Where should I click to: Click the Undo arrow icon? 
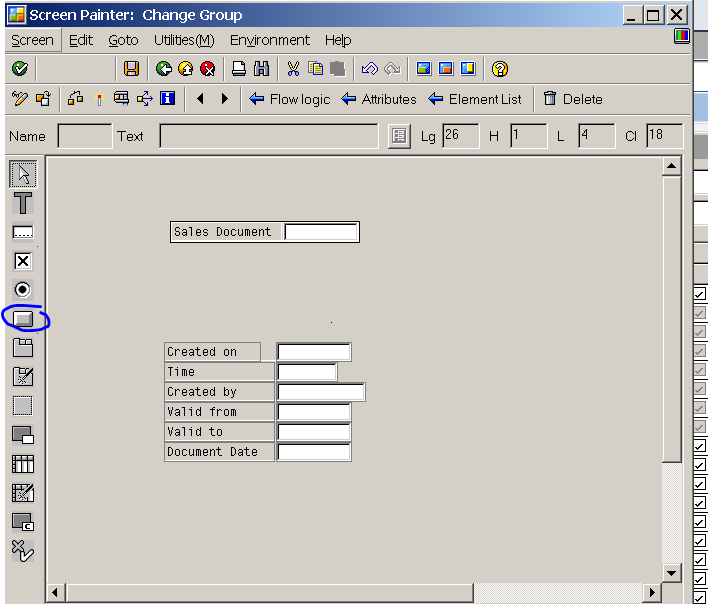tap(369, 69)
